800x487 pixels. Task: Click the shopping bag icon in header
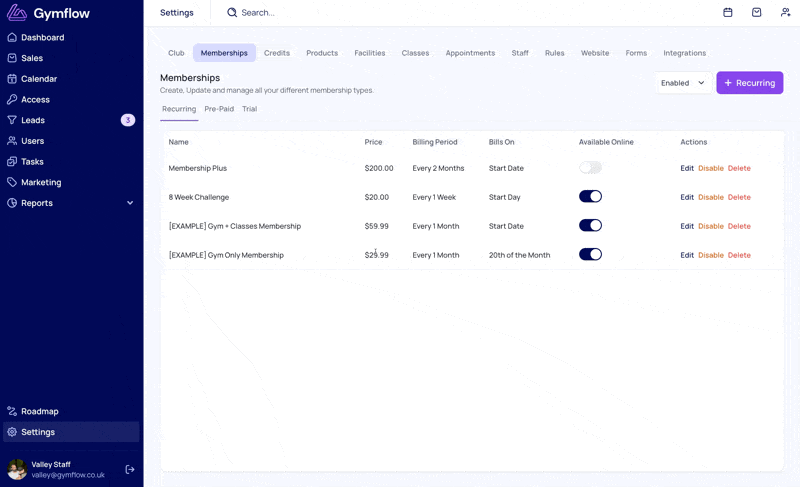[x=757, y=13]
